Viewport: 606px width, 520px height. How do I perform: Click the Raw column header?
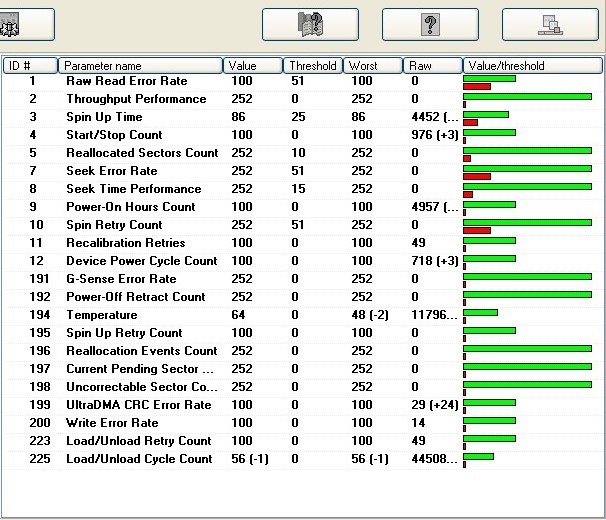433,65
